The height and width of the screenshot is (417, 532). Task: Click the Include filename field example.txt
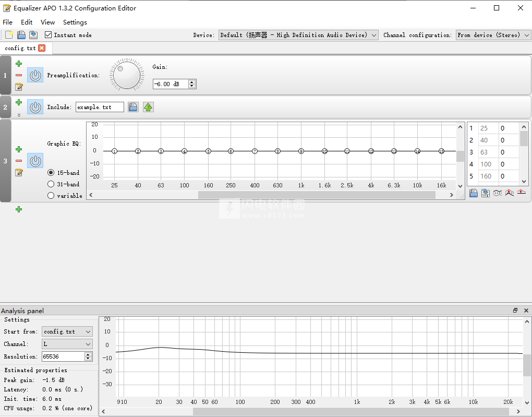tap(100, 107)
